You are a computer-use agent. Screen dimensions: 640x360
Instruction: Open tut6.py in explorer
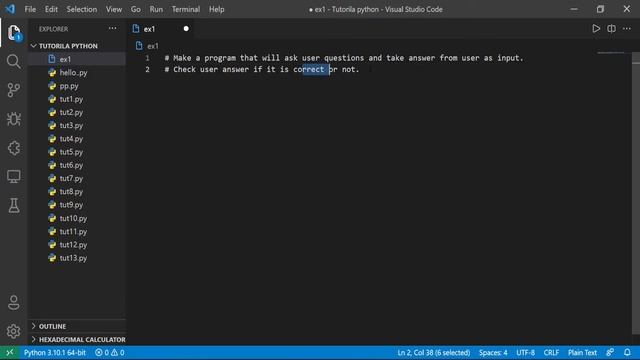click(77, 165)
